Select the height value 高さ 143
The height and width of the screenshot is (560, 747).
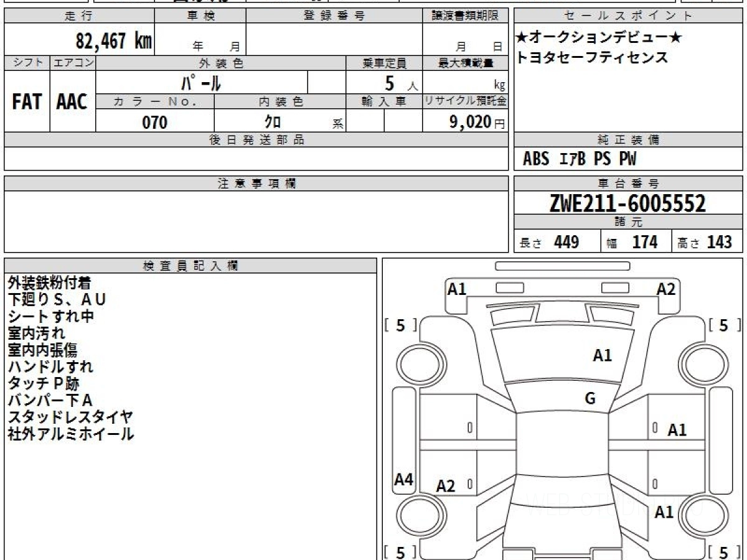point(705,242)
